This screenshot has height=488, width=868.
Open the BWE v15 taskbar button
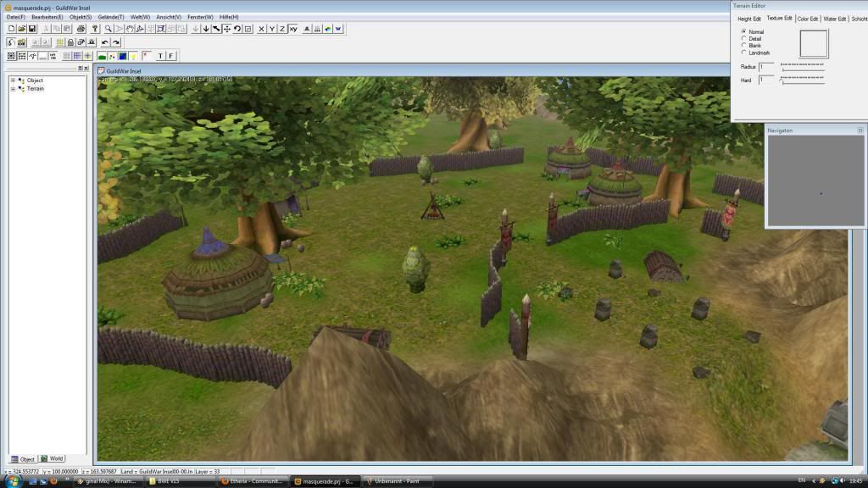coord(180,481)
